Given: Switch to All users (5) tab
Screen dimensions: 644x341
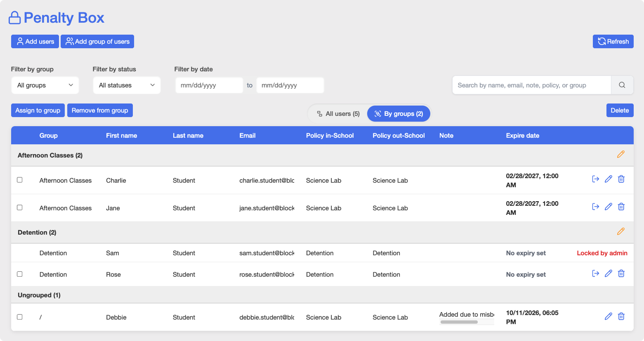Looking at the screenshot, I should click(338, 114).
